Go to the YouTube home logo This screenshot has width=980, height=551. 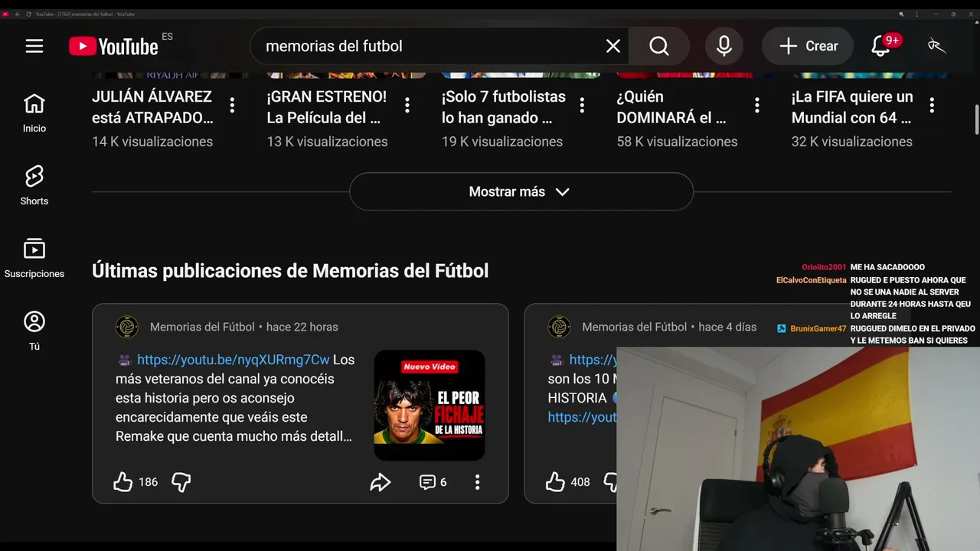(113, 47)
